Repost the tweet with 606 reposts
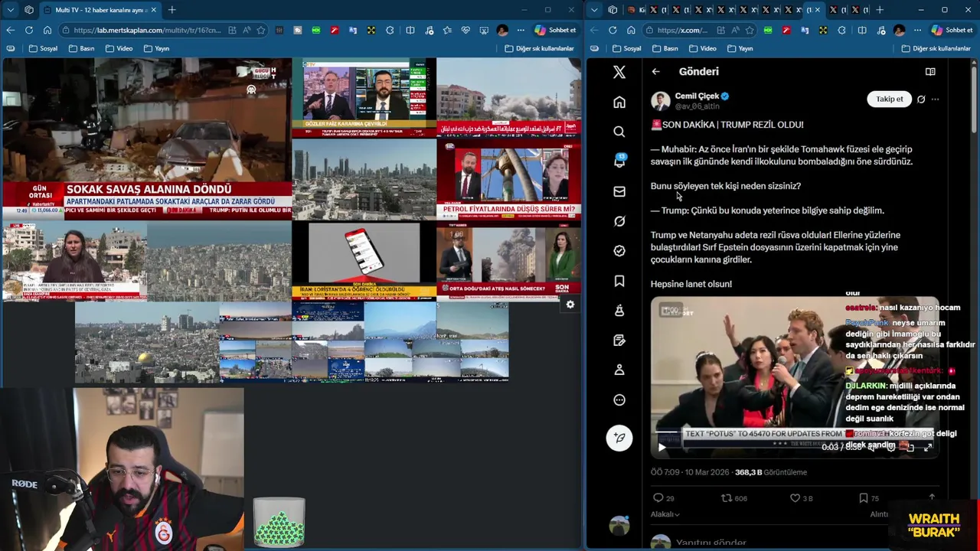The image size is (980, 551). point(727,498)
